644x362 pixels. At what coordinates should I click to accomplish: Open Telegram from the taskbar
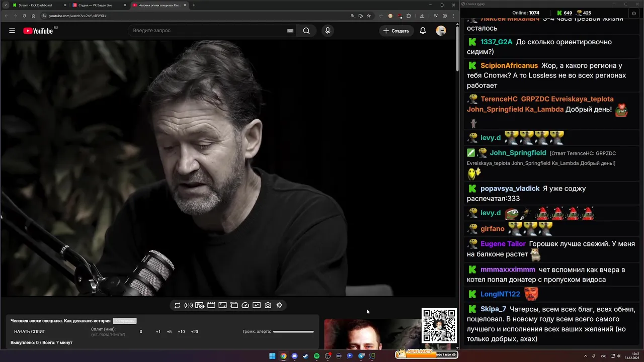click(361, 356)
